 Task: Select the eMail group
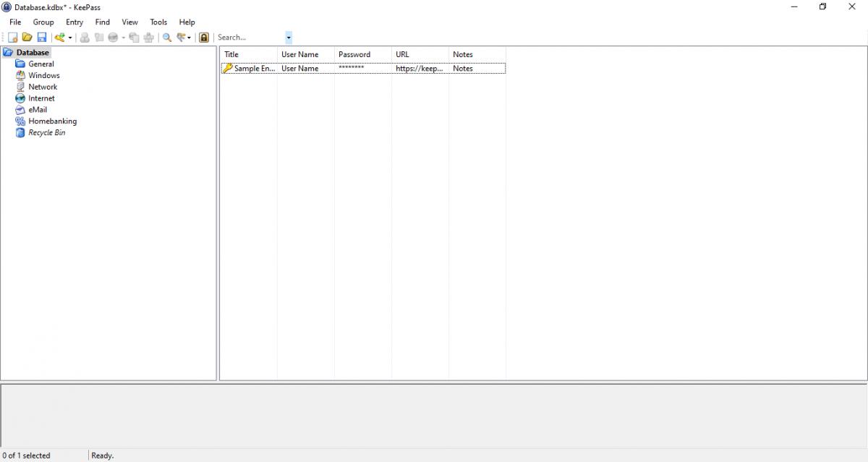coord(38,110)
